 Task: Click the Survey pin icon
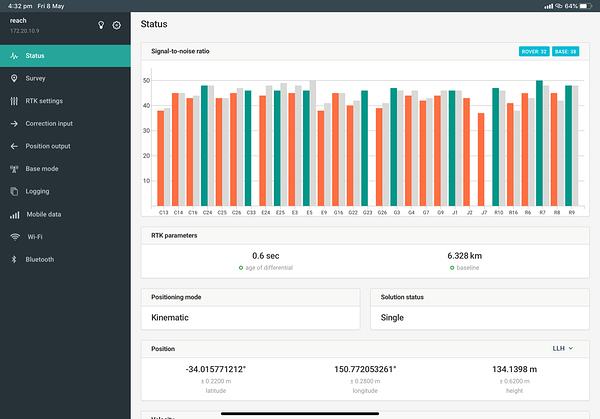[14, 78]
